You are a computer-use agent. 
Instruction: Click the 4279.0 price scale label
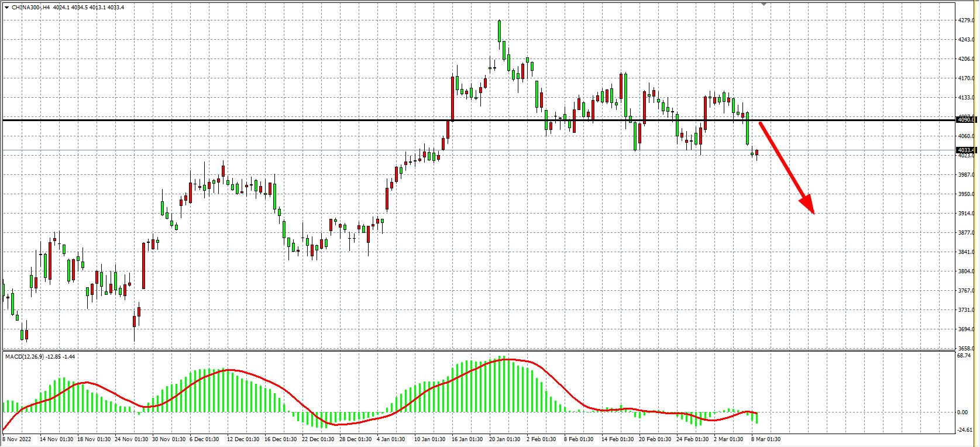click(x=965, y=20)
